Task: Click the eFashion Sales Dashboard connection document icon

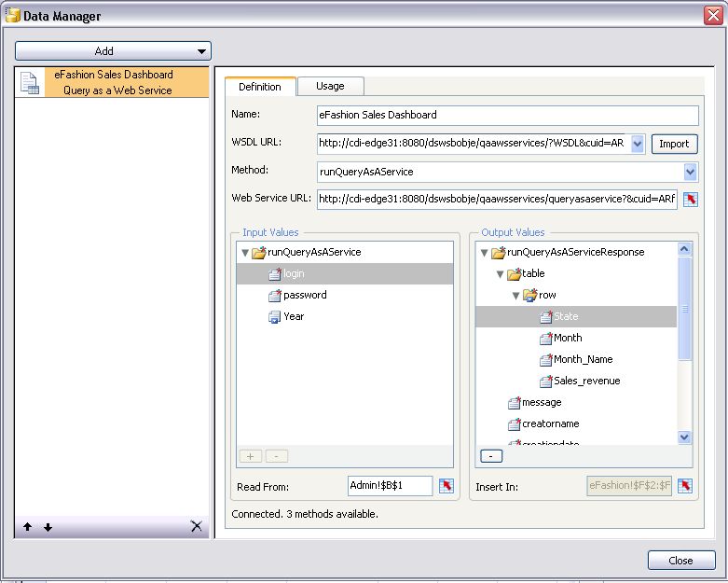Action: tap(29, 83)
